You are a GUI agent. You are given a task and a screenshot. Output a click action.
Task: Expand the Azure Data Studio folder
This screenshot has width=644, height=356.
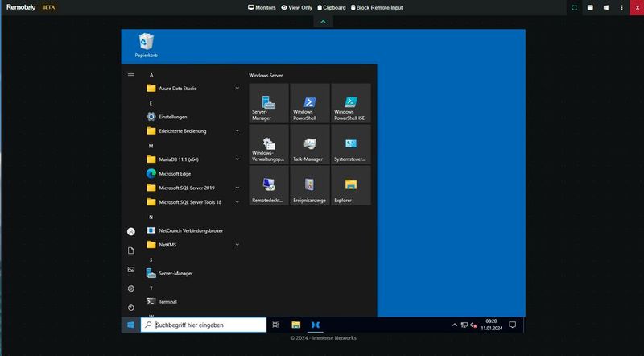pyautogui.click(x=193, y=89)
